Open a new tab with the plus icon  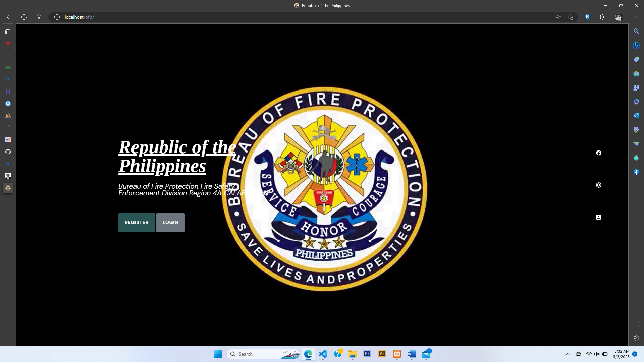coord(8,202)
